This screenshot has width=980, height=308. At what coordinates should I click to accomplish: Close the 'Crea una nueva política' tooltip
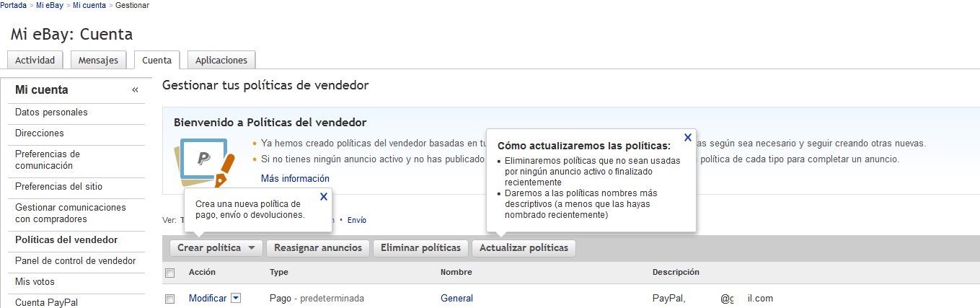(324, 196)
